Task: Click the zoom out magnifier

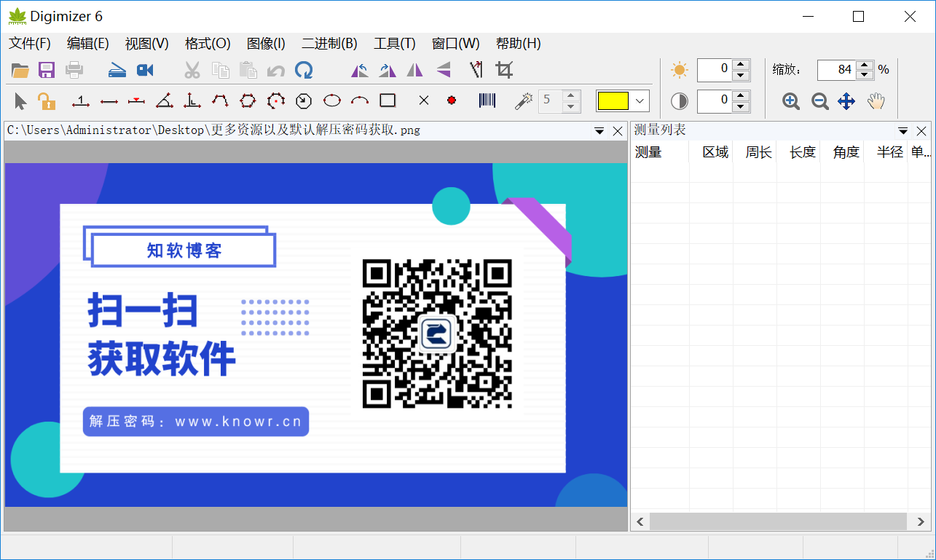Action: 820,101
